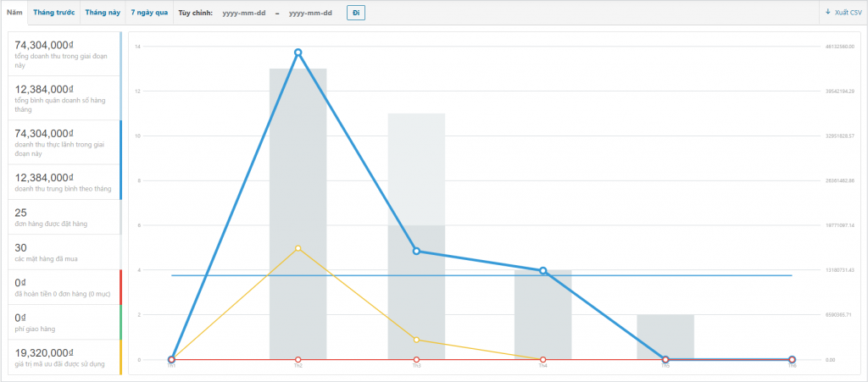Click Xuất CSV export link
Image resolution: width=868 pixels, height=382 pixels.
tap(843, 12)
